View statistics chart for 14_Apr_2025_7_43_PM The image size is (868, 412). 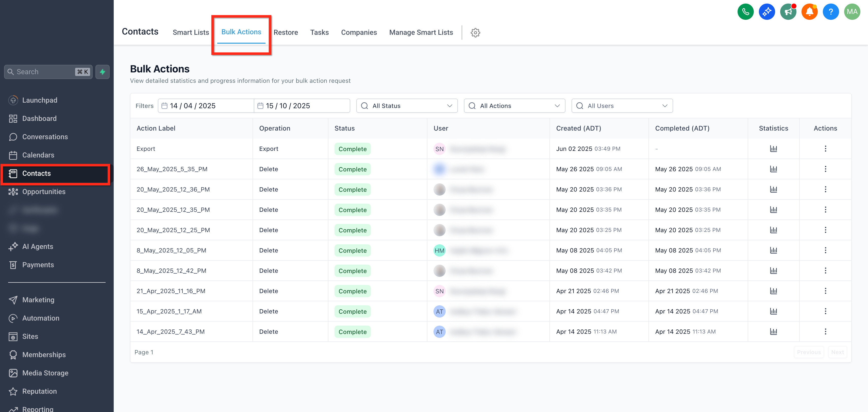pos(773,331)
